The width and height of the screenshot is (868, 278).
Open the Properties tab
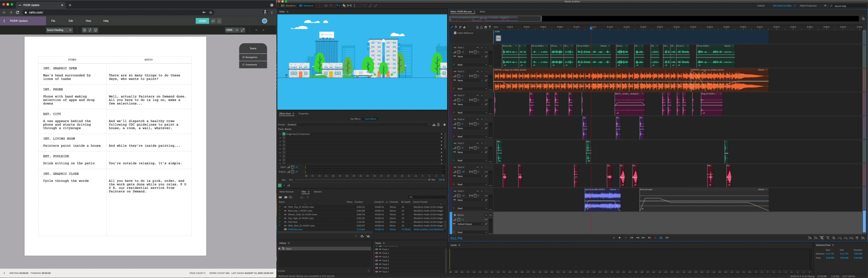pyautogui.click(x=303, y=114)
